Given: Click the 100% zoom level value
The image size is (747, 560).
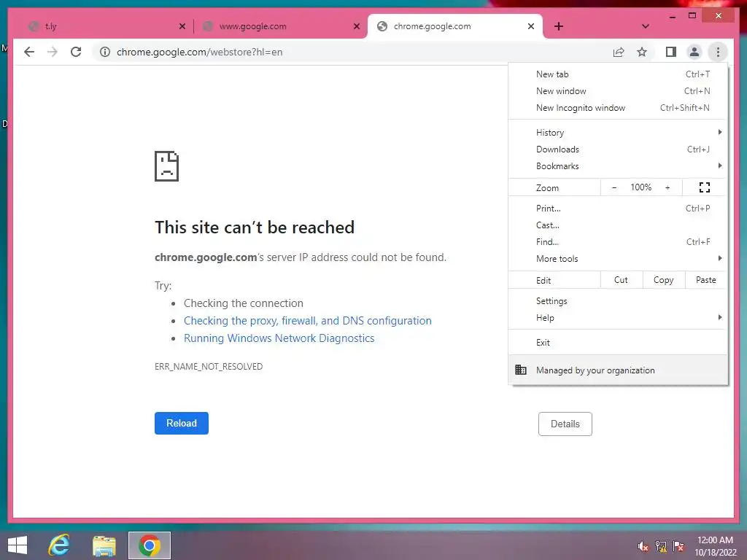Looking at the screenshot, I should point(640,187).
